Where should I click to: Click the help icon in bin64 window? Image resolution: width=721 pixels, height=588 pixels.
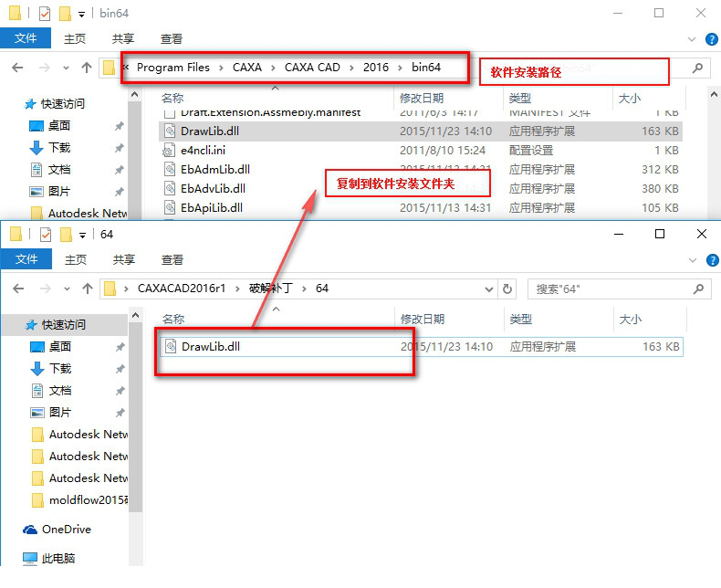point(712,39)
